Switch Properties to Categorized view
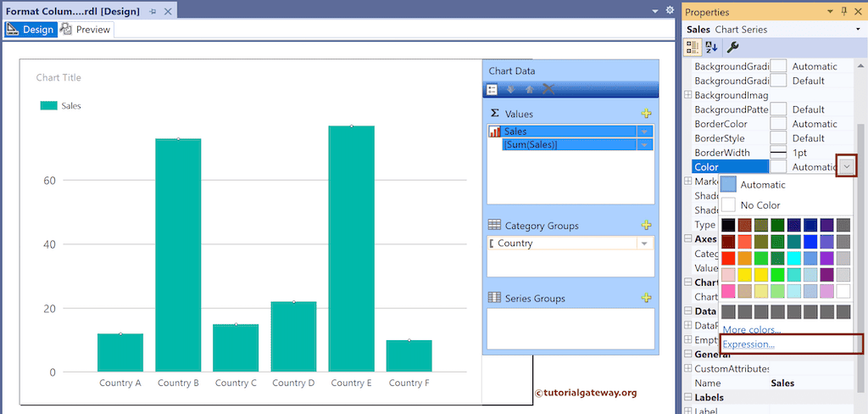 point(693,48)
